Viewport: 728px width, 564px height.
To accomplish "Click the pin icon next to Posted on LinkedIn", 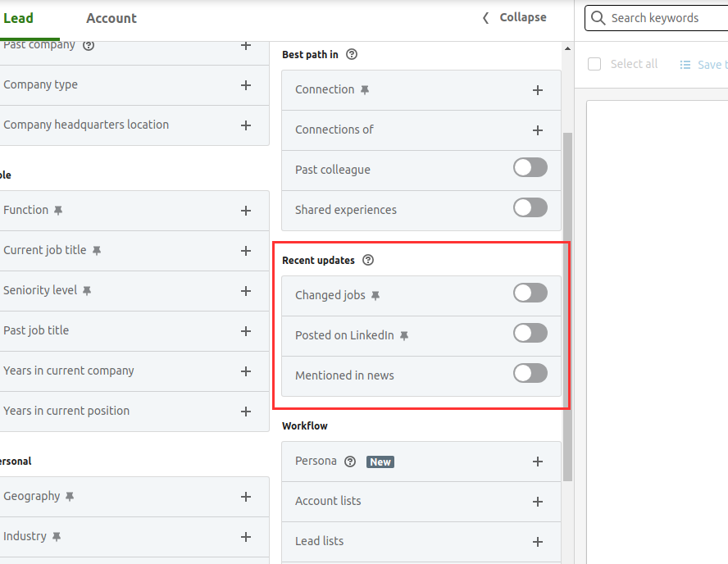I will (403, 336).
